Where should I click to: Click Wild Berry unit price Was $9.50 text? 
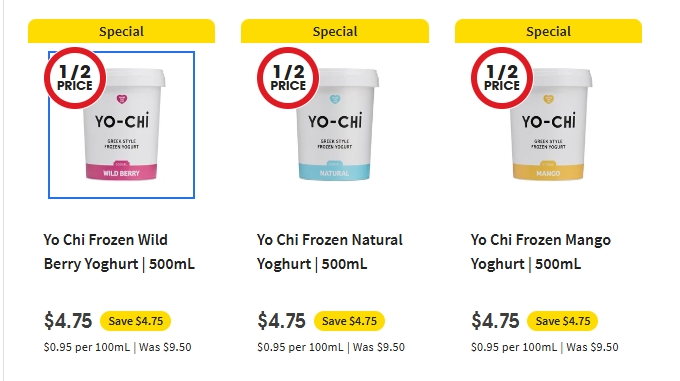click(x=165, y=348)
